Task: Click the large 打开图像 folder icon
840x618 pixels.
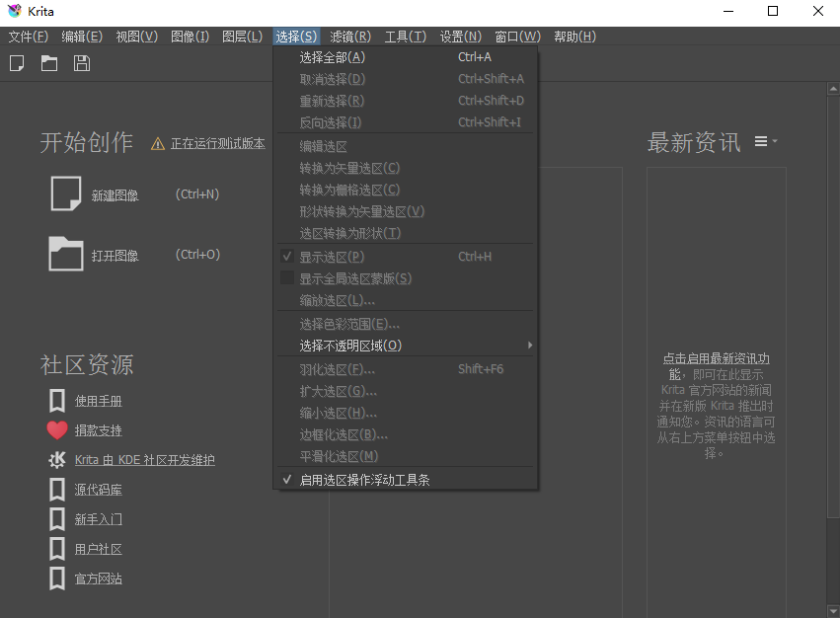Action: coord(66,254)
